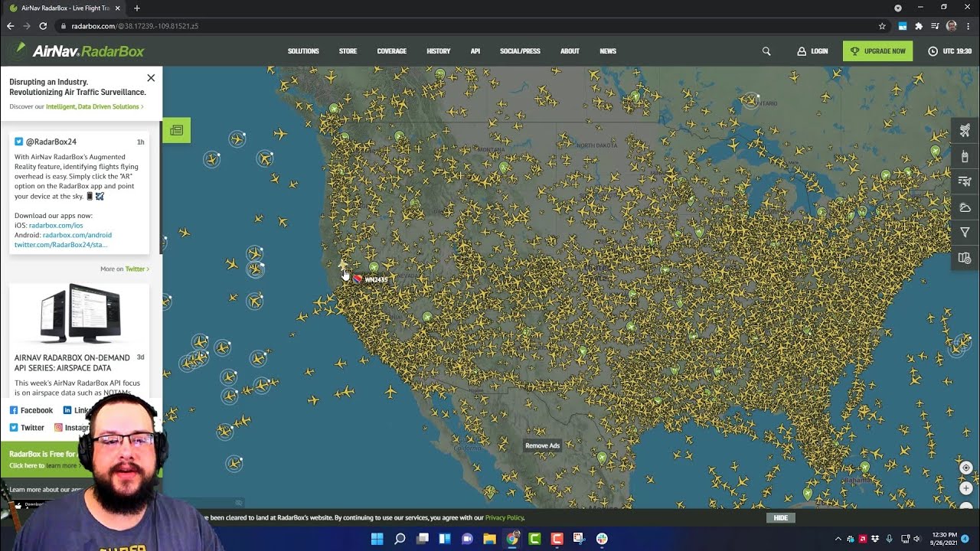Open the flight sorting list icon in right toolbar
This screenshot has width=980, height=551.
[965, 181]
